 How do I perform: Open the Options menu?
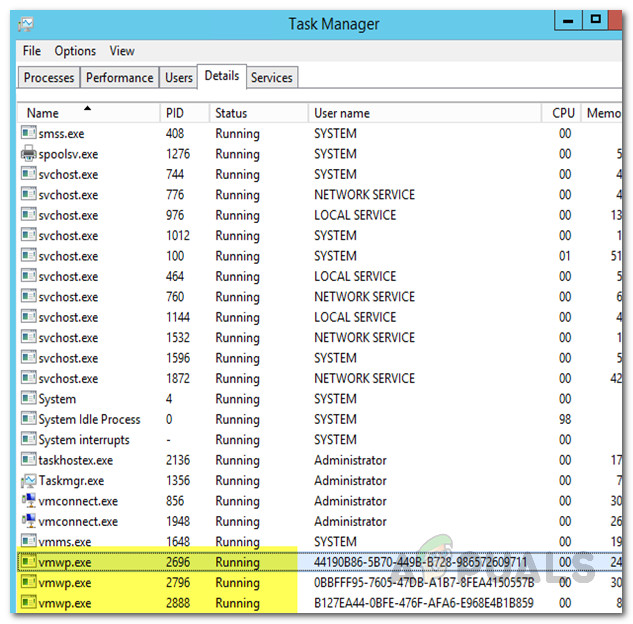coord(75,51)
